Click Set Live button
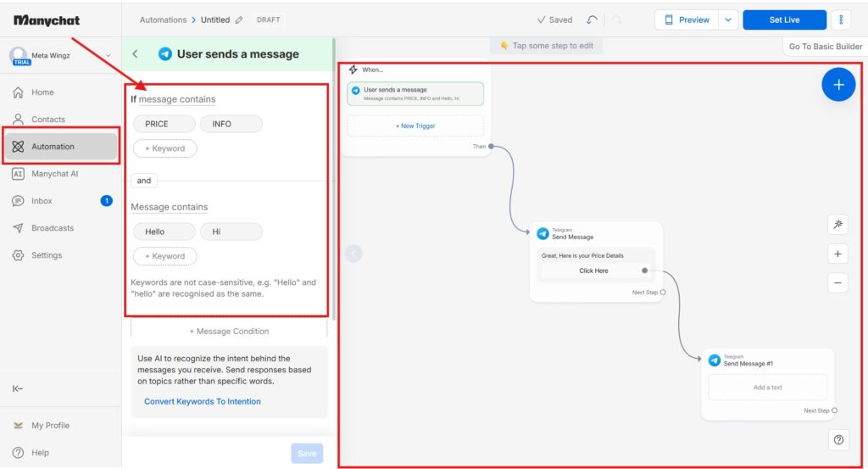This screenshot has width=868, height=469. click(784, 20)
